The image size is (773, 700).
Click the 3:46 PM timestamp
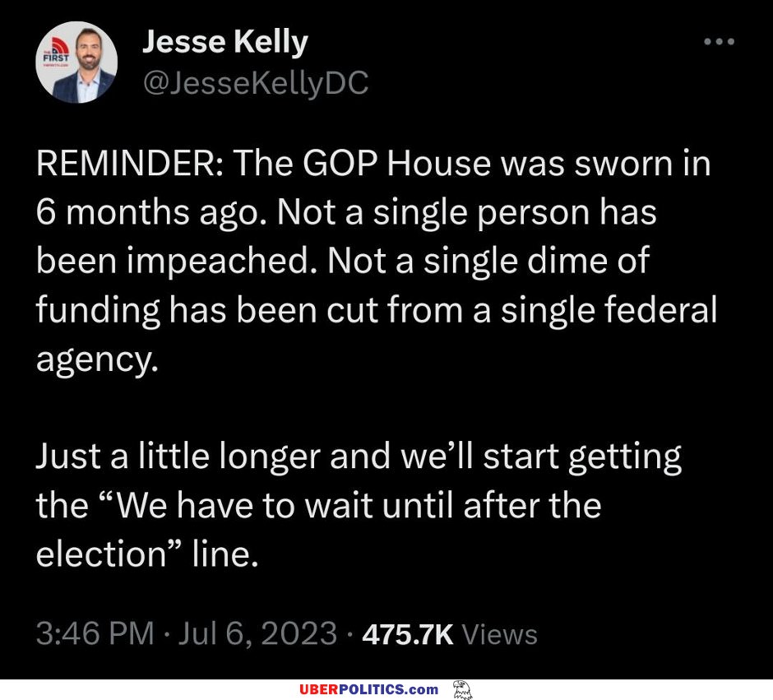click(x=95, y=633)
